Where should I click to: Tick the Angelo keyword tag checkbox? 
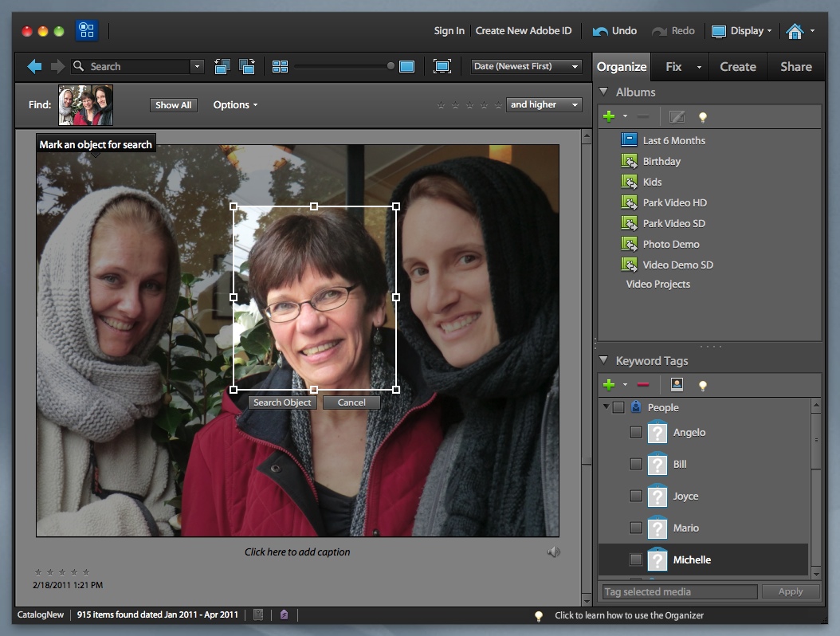(636, 432)
